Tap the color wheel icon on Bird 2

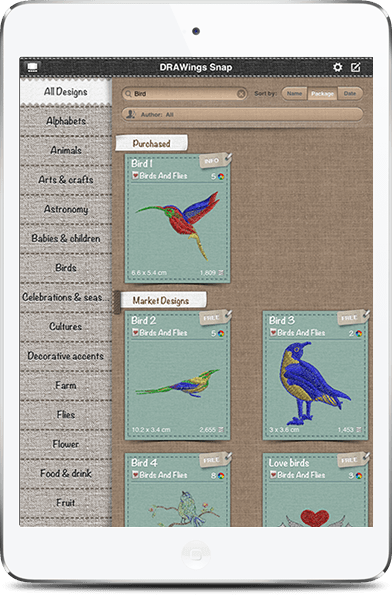point(221,333)
